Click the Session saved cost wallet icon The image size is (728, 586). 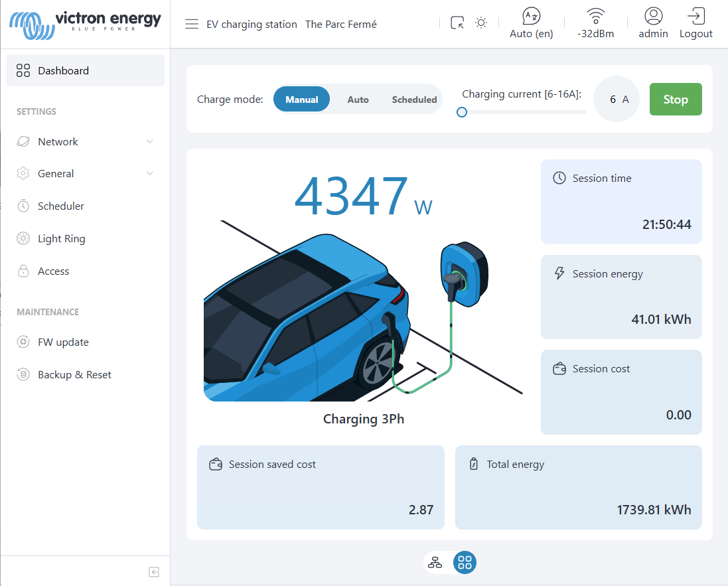216,464
